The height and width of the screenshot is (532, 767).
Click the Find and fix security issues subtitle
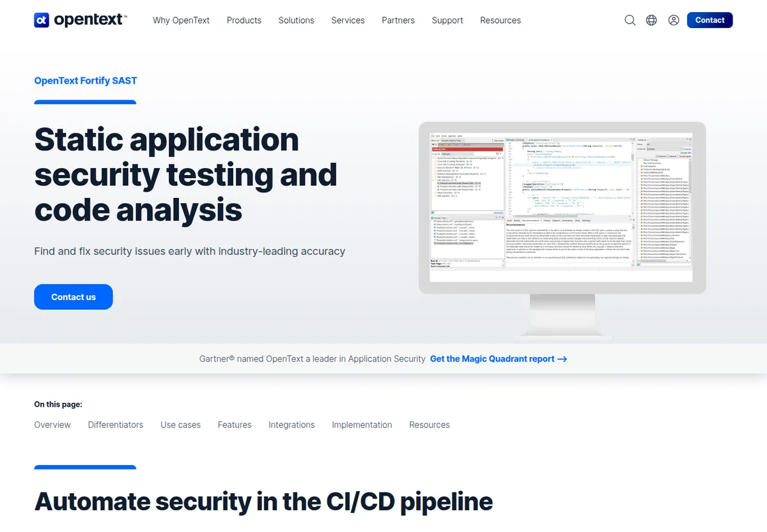tap(190, 251)
